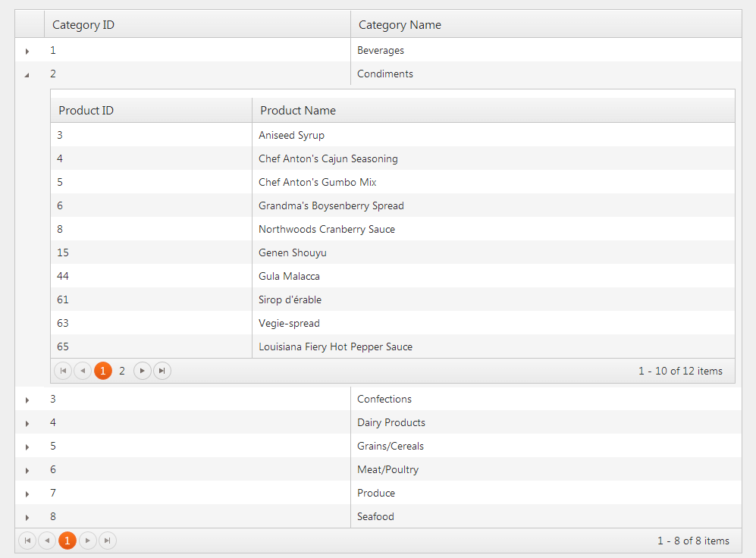Jump to last page of categories
Screen dimensions: 756x558
pos(107,540)
